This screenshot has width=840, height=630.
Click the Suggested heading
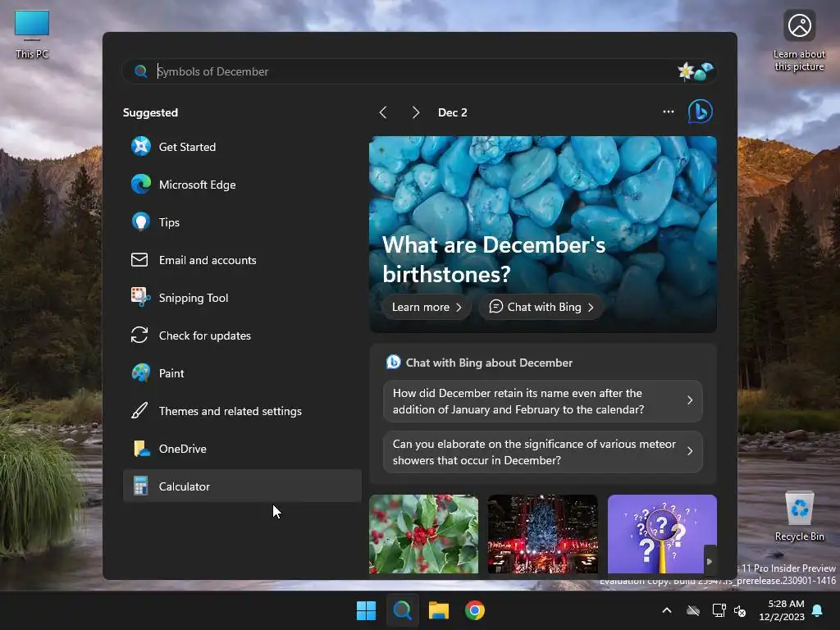(x=151, y=112)
